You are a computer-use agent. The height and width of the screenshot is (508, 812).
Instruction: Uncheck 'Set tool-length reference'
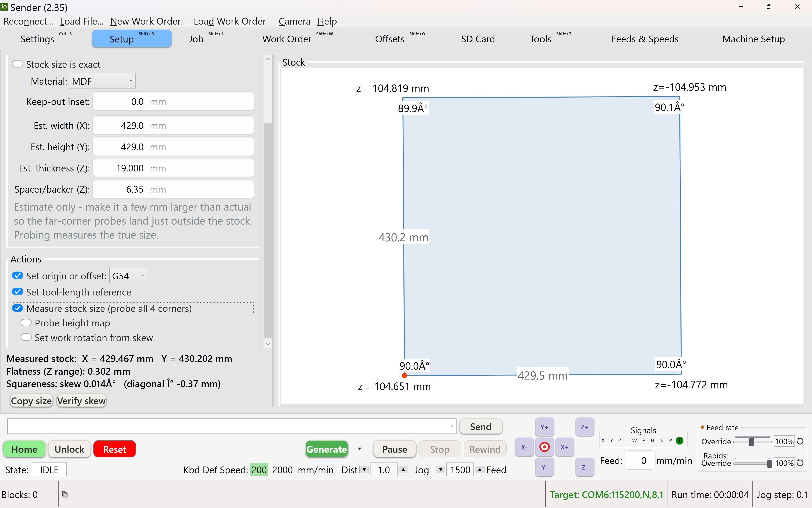pos(18,292)
